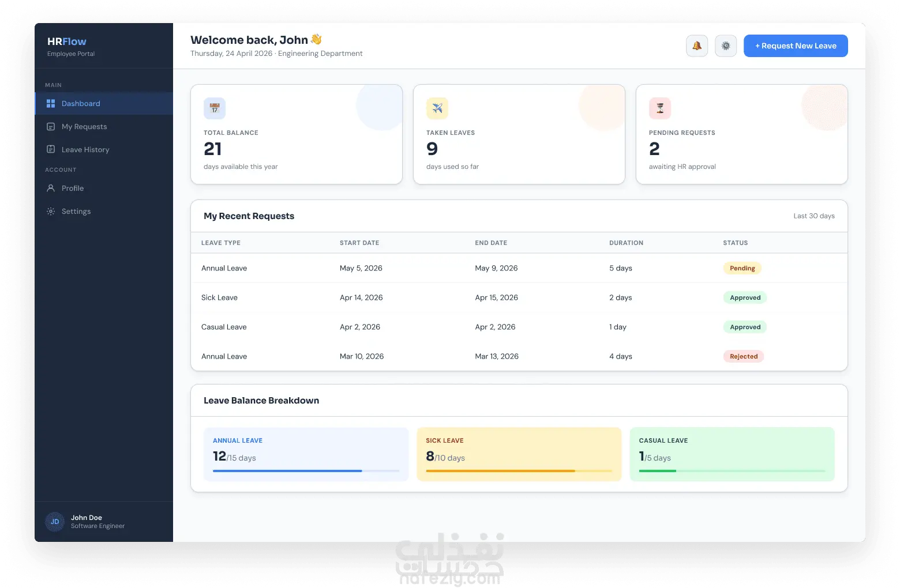Viewport: 900px width, 588px height.
Task: Navigate to Profile in sidebar
Action: click(x=104, y=188)
